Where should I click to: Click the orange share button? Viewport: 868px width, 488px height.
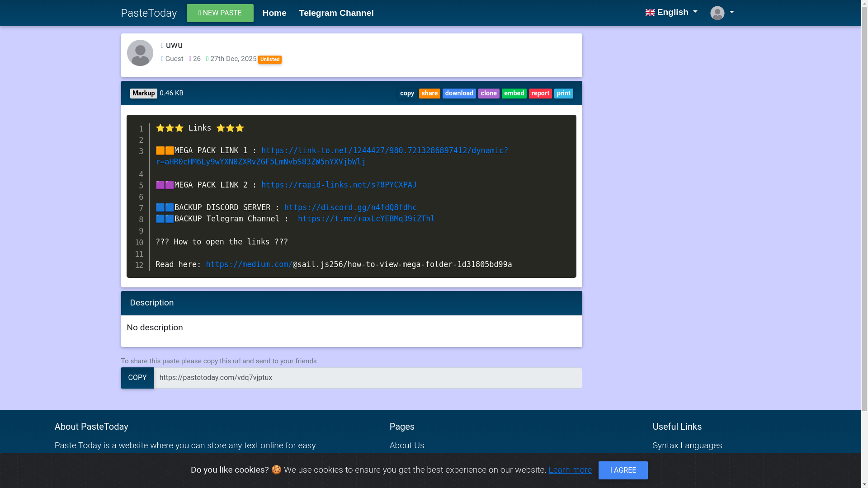point(429,93)
